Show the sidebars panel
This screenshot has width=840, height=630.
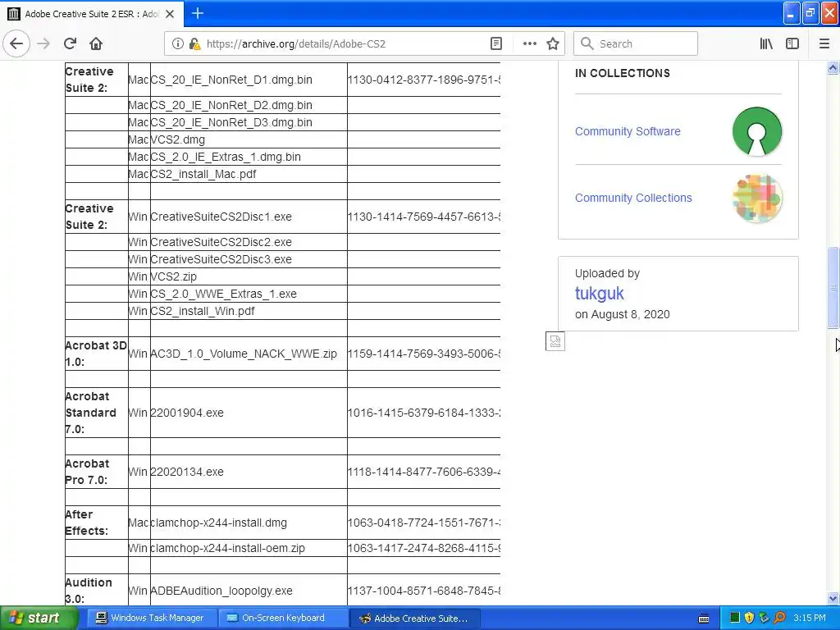792,43
